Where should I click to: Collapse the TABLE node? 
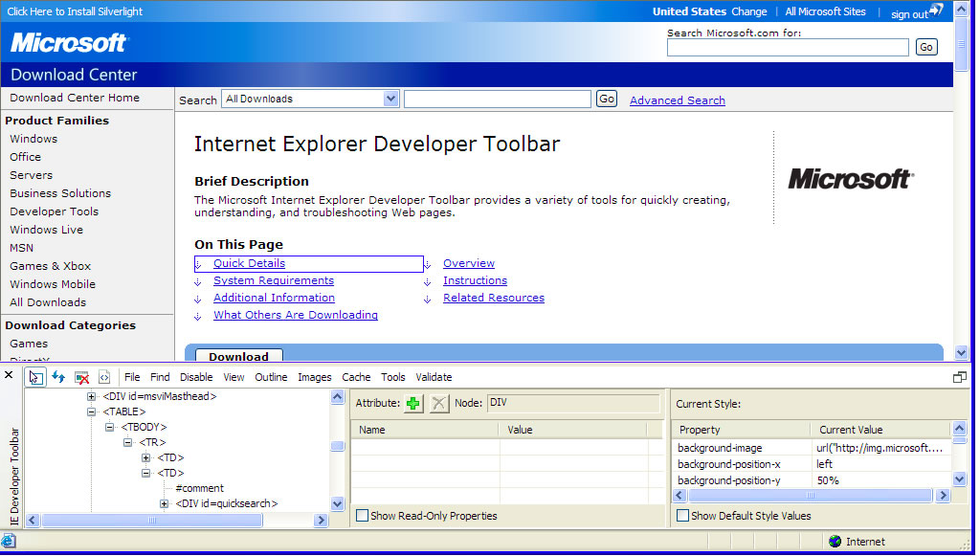[91, 411]
